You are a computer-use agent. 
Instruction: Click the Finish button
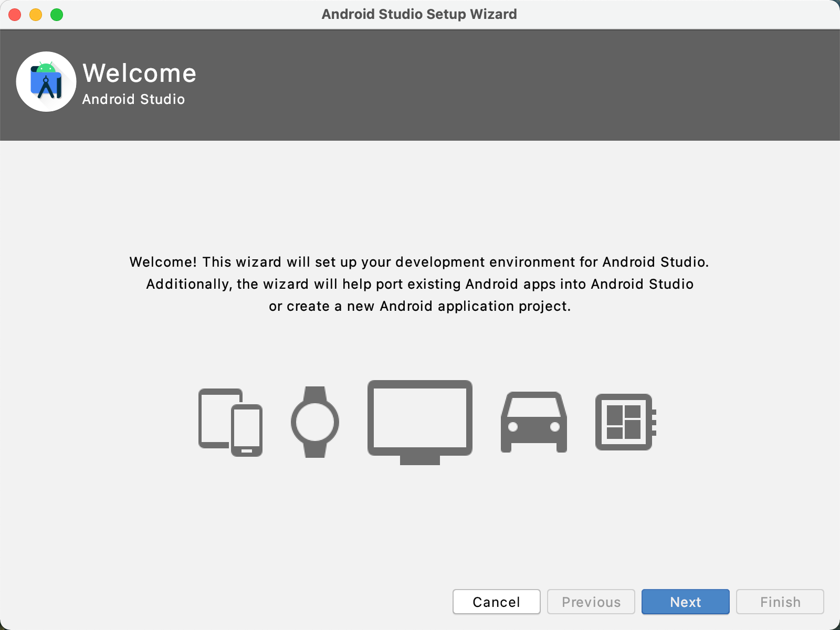(780, 602)
